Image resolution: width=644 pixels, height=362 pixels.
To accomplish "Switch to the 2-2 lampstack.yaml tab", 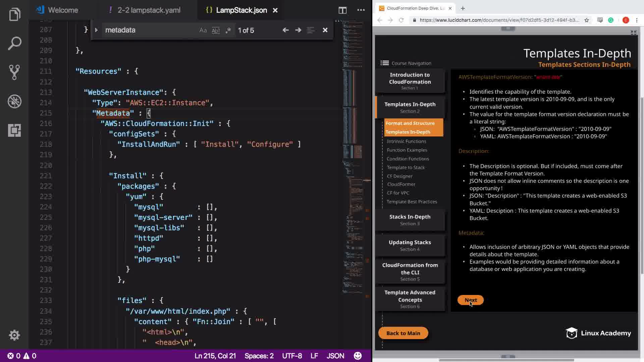I will (x=149, y=10).
